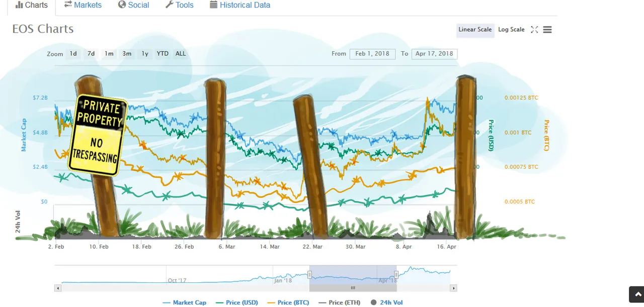Click the left navigator range handle

click(x=310, y=274)
